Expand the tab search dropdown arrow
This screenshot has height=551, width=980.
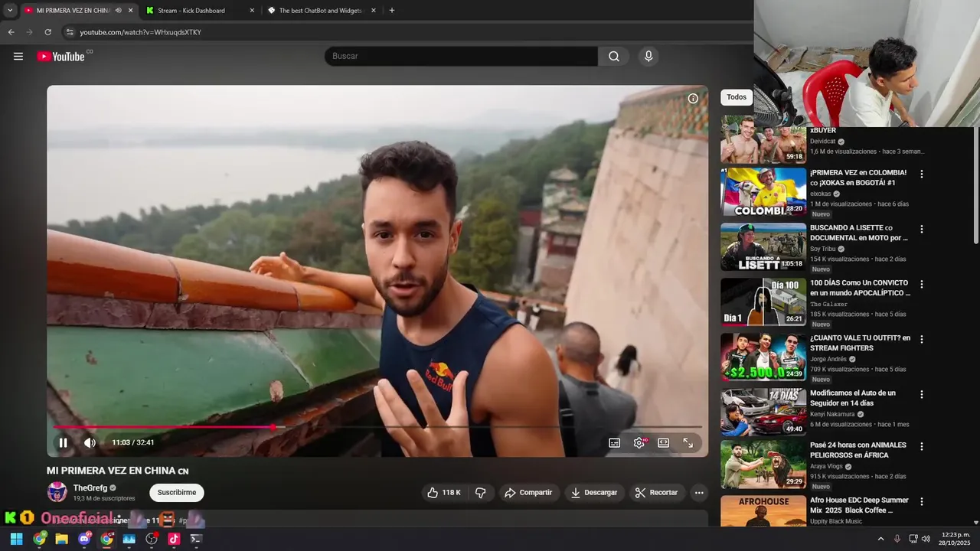click(x=10, y=11)
